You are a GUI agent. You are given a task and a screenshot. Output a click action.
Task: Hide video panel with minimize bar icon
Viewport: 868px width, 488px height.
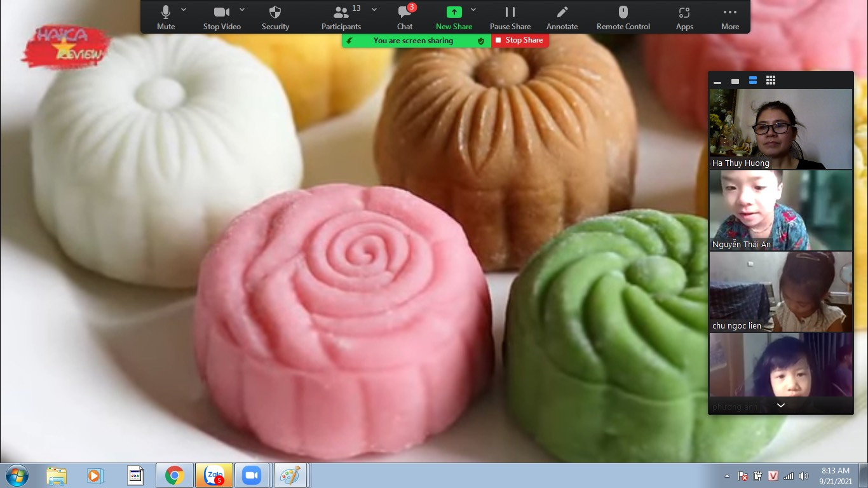click(x=717, y=81)
